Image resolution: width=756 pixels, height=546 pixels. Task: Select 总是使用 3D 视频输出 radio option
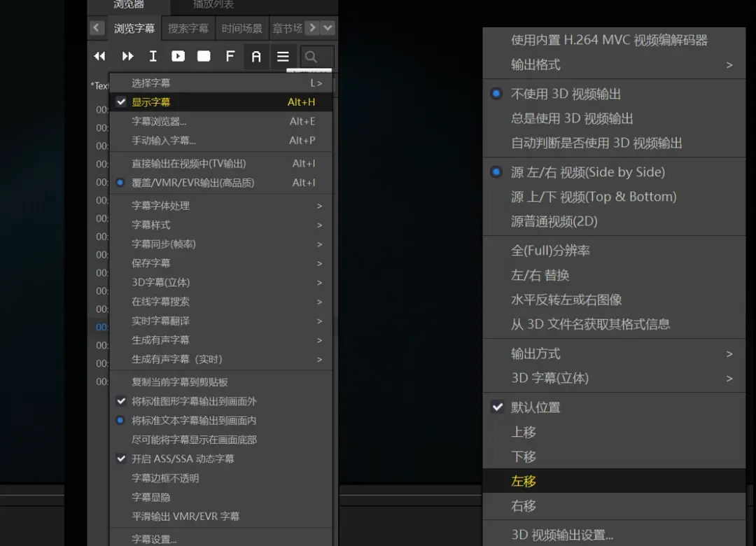point(572,118)
